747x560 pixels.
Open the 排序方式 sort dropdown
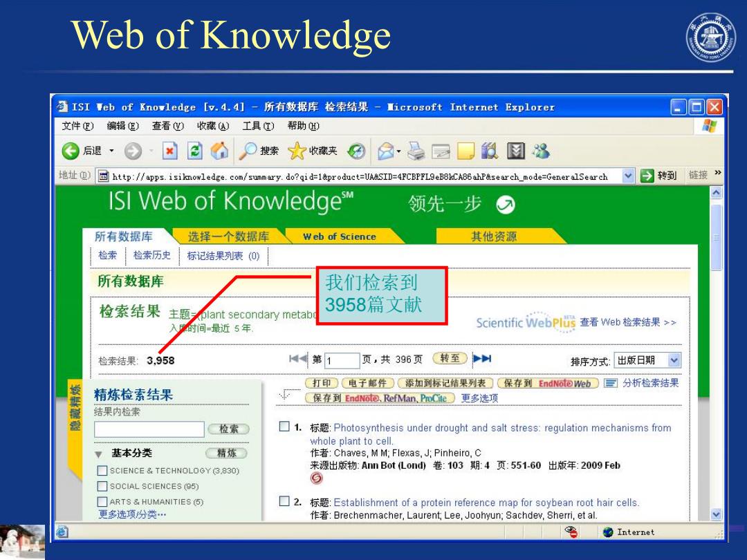click(x=647, y=360)
